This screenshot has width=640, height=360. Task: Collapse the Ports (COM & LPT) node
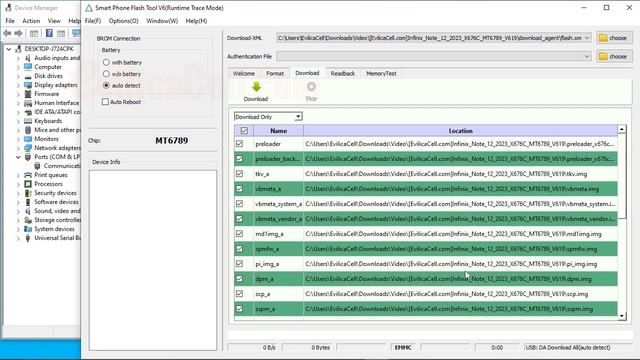(18, 157)
